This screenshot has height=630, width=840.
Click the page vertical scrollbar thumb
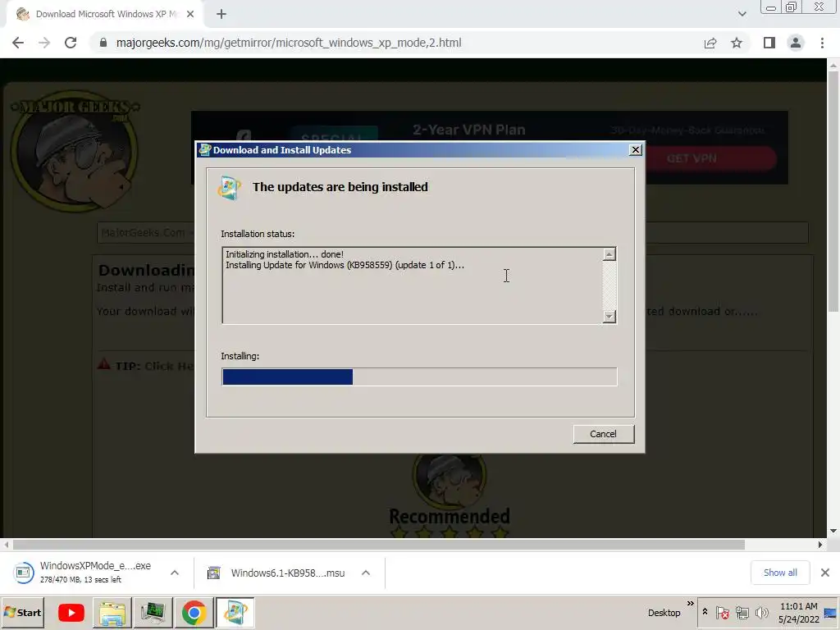833,190
